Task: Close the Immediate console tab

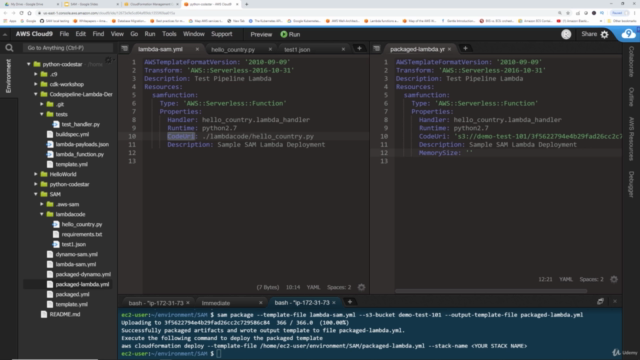Action: click(260, 303)
